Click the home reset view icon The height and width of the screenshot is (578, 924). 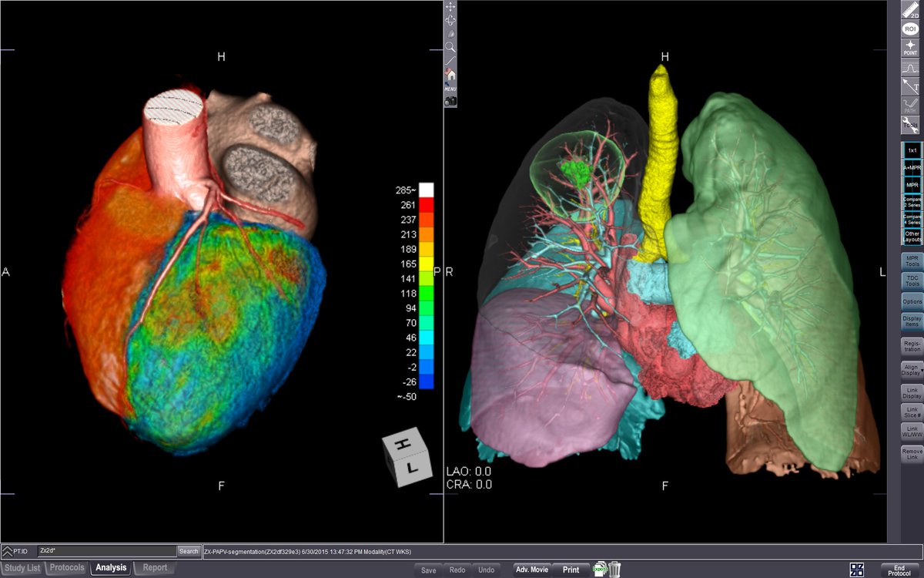click(450, 74)
